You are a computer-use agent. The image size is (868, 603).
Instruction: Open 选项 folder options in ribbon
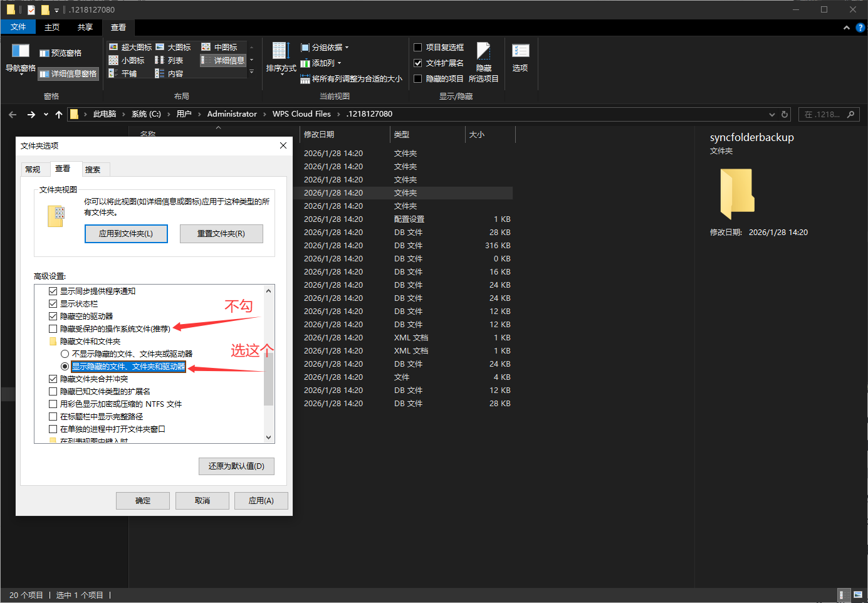pos(520,58)
